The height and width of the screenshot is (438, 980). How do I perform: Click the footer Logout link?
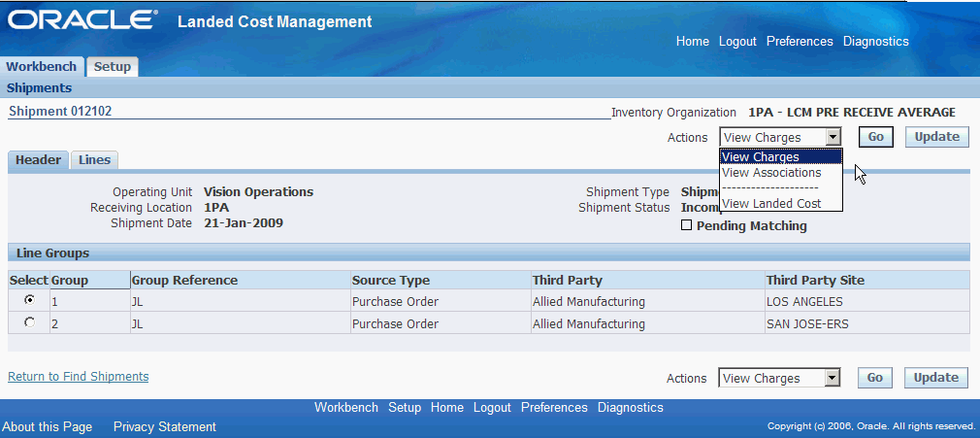point(492,407)
